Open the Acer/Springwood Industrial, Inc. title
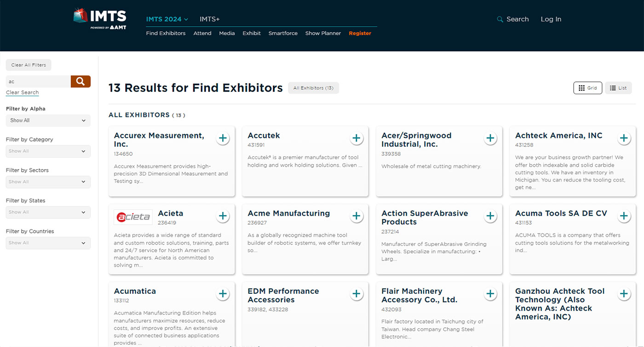The image size is (644, 347). 416,140
